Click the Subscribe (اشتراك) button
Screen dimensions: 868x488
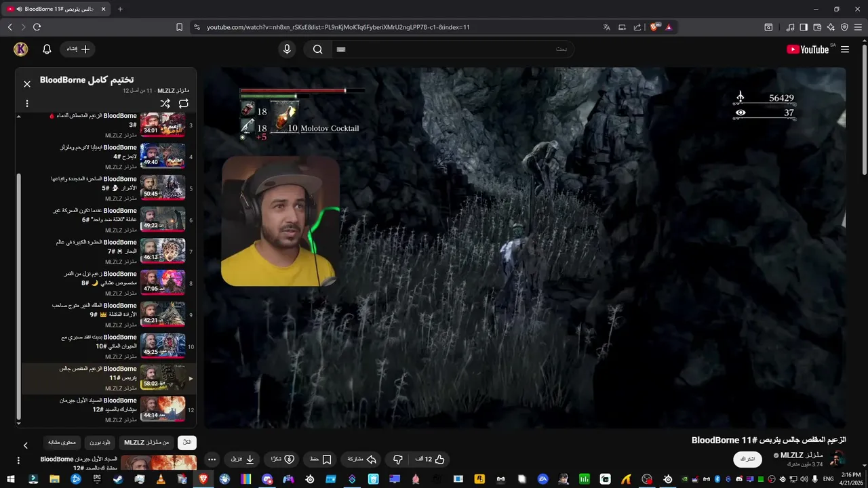[x=747, y=459]
